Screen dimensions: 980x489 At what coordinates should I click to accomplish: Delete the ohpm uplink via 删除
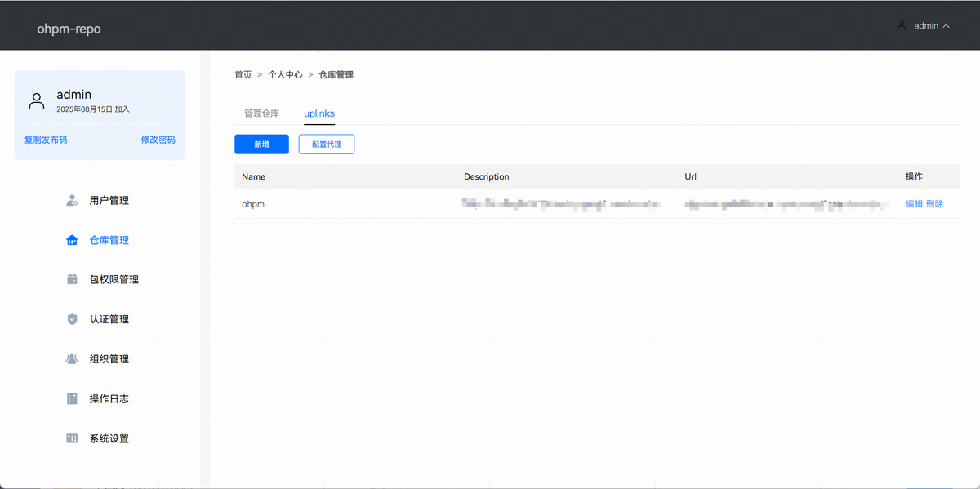pos(934,204)
